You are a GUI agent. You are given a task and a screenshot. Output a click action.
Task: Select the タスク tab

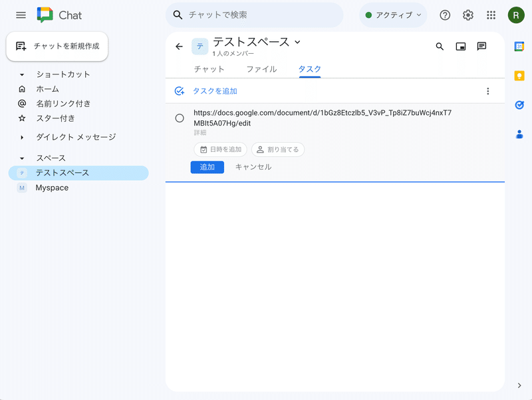tap(310, 69)
